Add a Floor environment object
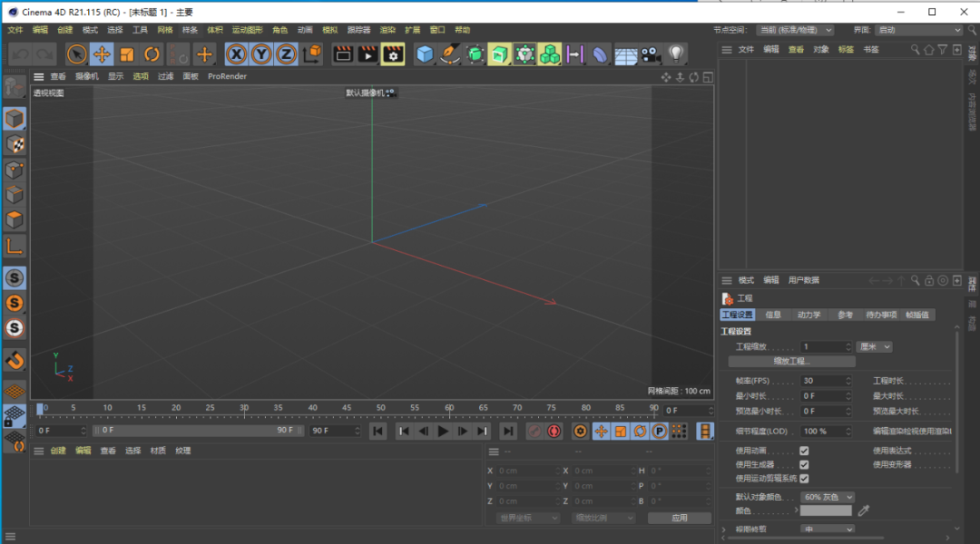 point(625,54)
